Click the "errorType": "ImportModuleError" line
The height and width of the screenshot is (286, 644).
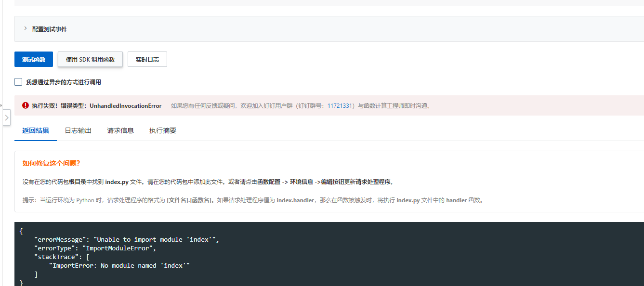coord(95,248)
